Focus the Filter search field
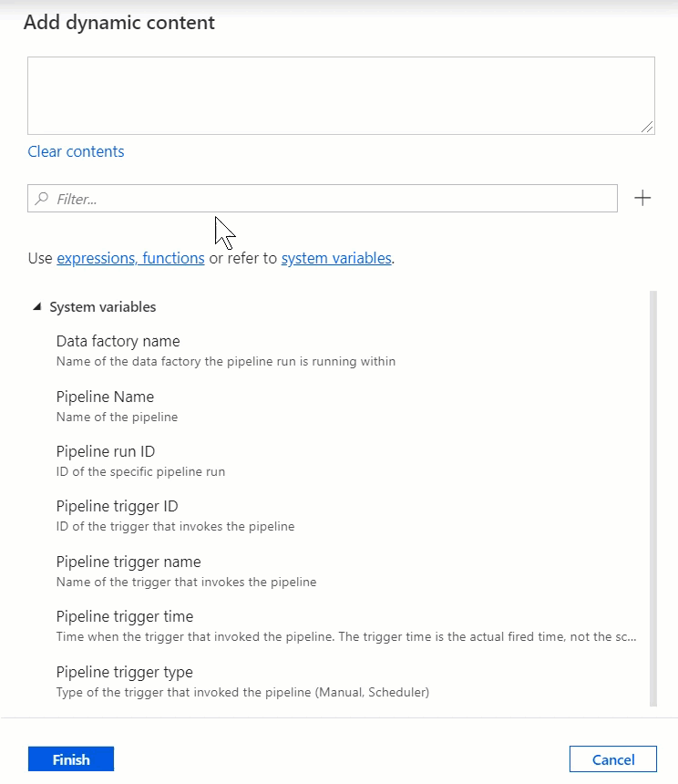 pos(328,198)
